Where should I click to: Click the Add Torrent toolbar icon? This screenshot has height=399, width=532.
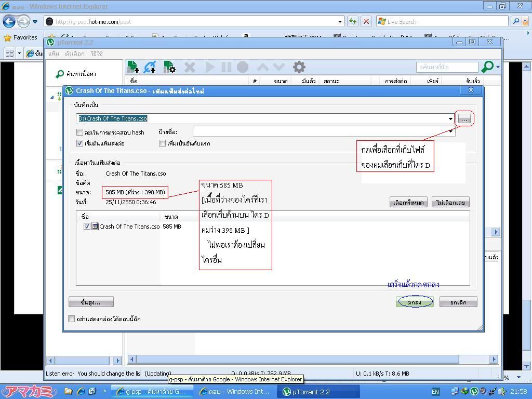[133, 67]
